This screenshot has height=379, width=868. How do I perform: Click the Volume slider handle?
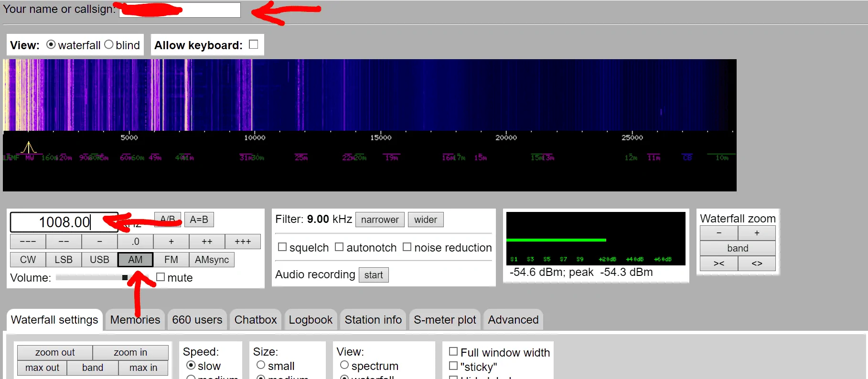click(x=125, y=278)
